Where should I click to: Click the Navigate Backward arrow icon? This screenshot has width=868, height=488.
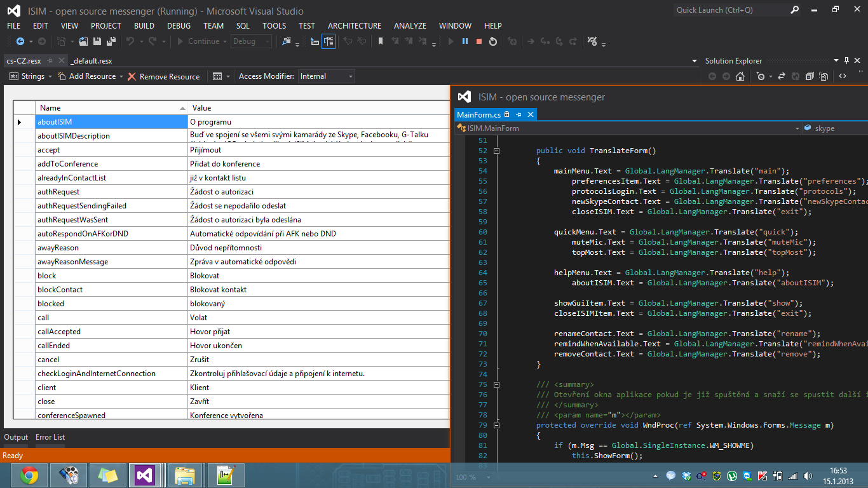click(x=20, y=41)
